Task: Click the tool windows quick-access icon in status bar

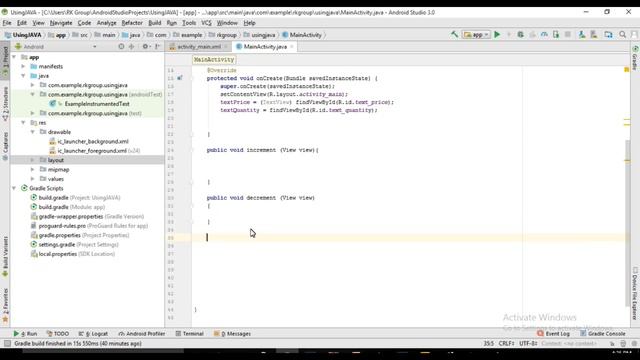Action: click(7, 344)
